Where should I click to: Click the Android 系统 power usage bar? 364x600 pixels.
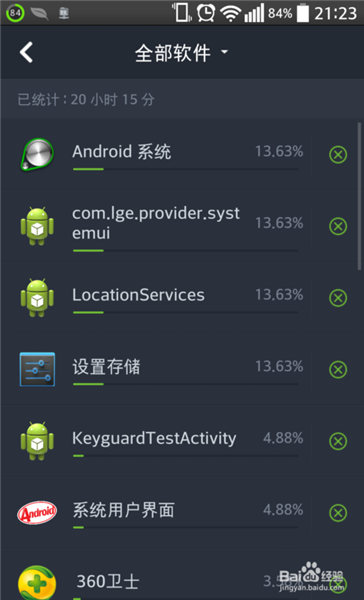tap(185, 169)
